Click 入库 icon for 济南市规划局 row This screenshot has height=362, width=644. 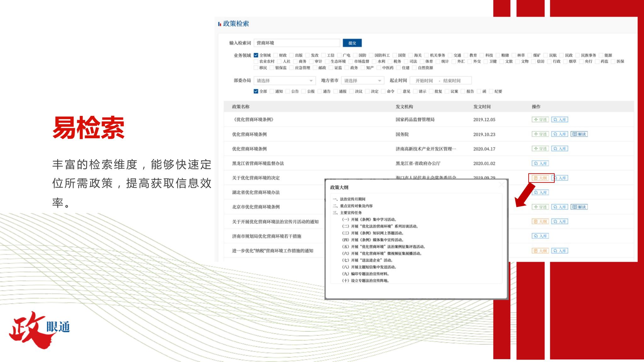pyautogui.click(x=540, y=236)
